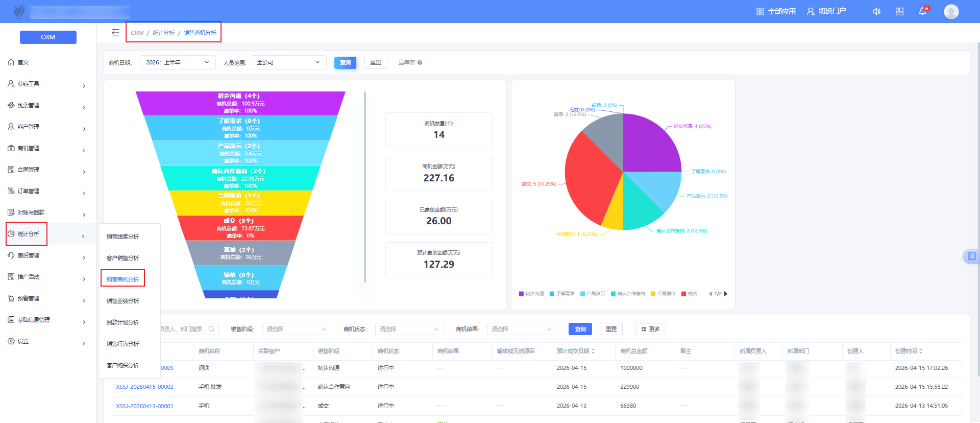The height and width of the screenshot is (423, 980).
Task: Open the 商机日期 dropdown showing 2026上半年
Action: pyautogui.click(x=177, y=62)
